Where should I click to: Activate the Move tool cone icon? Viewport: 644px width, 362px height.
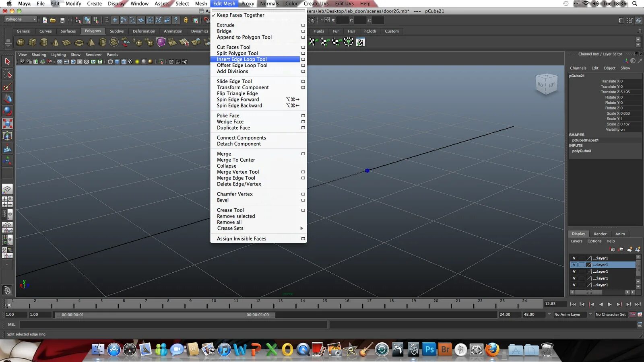tap(7, 99)
